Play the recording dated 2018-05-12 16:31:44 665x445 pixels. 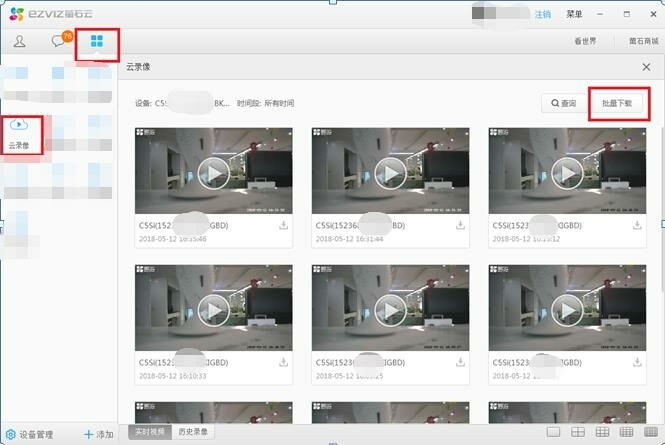pos(390,173)
